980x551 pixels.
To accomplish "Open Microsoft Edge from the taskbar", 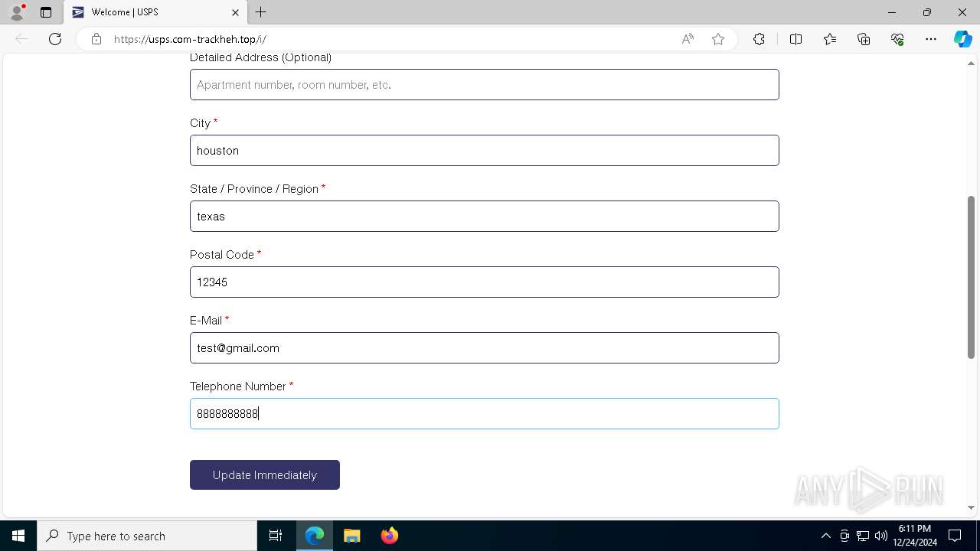I will [x=315, y=536].
